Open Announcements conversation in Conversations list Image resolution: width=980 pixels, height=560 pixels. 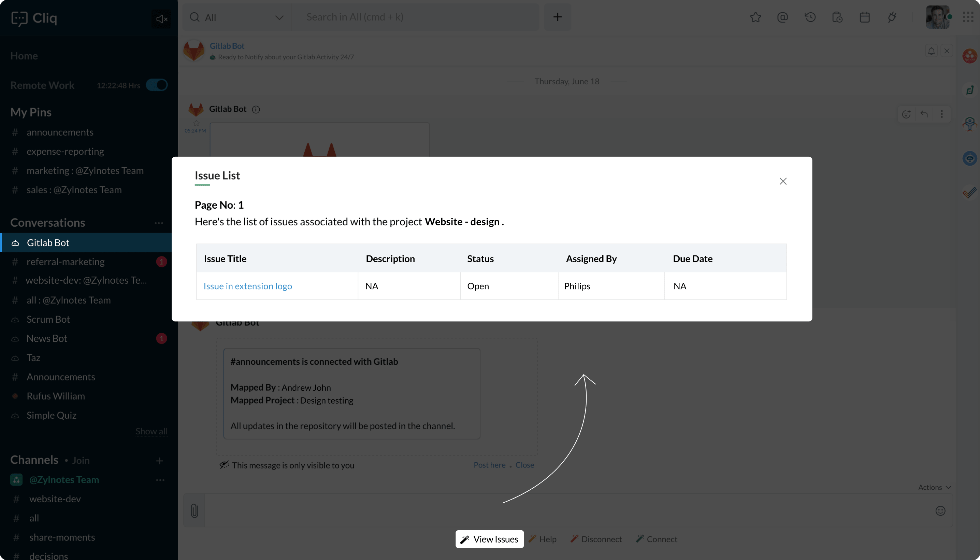(x=60, y=377)
